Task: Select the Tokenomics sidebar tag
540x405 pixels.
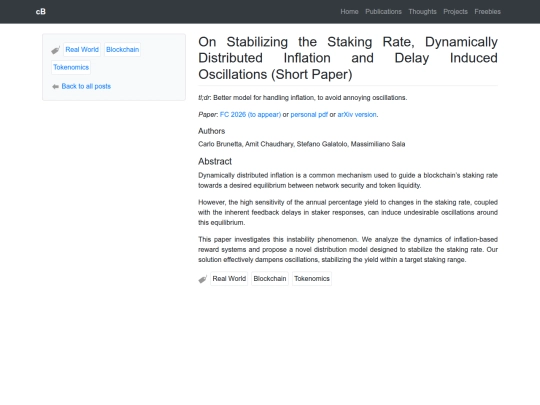Action: coord(71,68)
